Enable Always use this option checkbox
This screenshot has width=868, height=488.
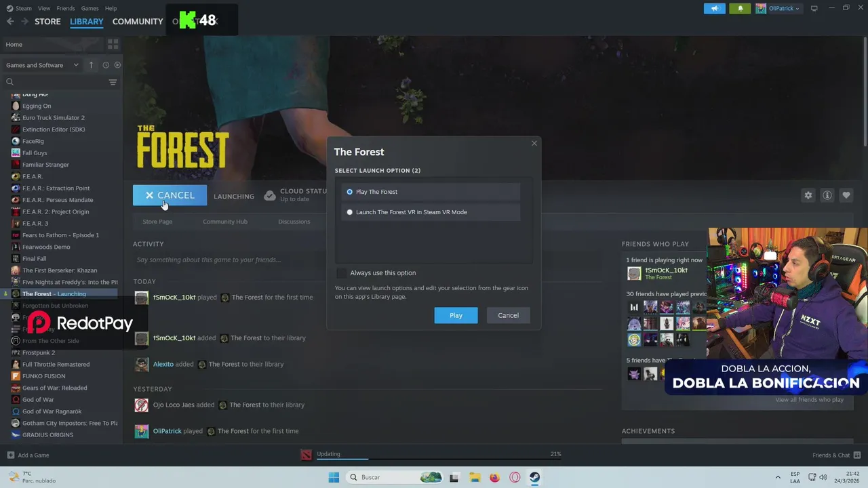(x=341, y=272)
